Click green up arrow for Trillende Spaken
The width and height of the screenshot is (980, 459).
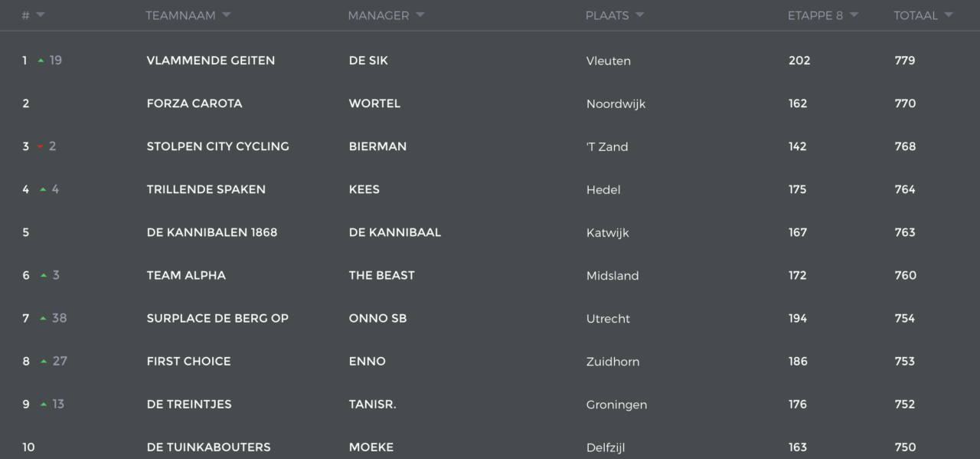(43, 189)
